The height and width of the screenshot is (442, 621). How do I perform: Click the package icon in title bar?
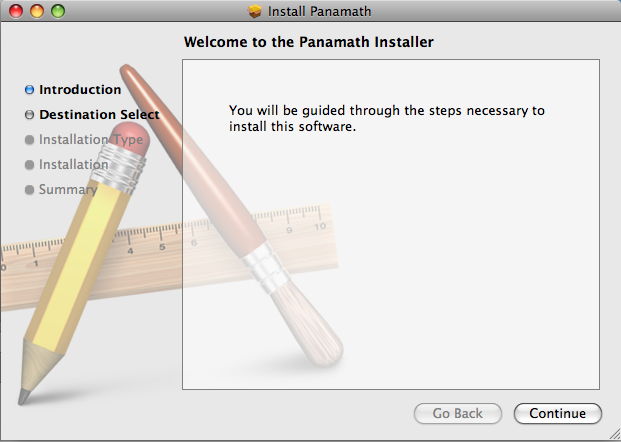[x=255, y=11]
